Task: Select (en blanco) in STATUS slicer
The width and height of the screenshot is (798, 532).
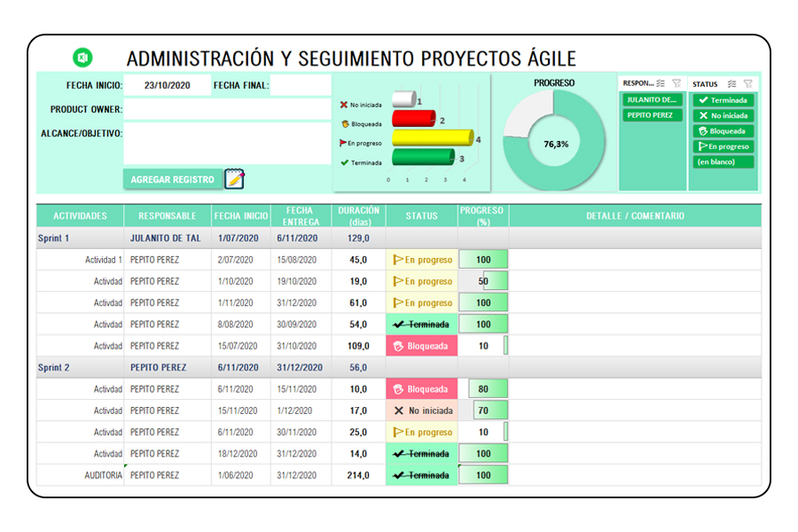Action: coord(724,162)
